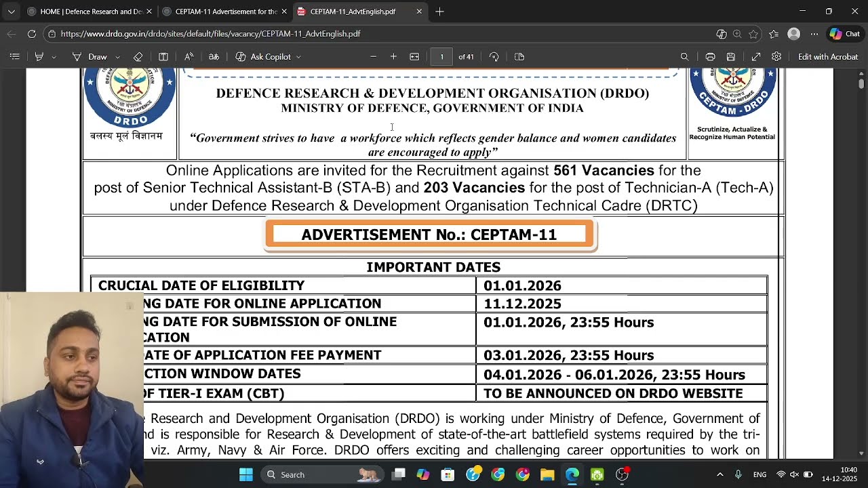868x488 pixels.
Task: Zoom out of the PDF page
Action: 373,57
